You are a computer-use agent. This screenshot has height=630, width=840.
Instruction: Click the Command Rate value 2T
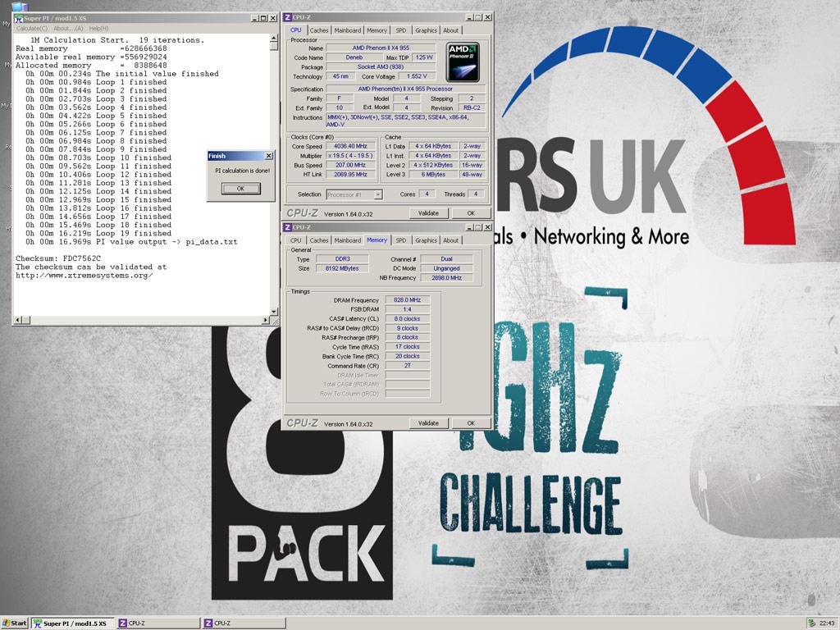(x=407, y=365)
